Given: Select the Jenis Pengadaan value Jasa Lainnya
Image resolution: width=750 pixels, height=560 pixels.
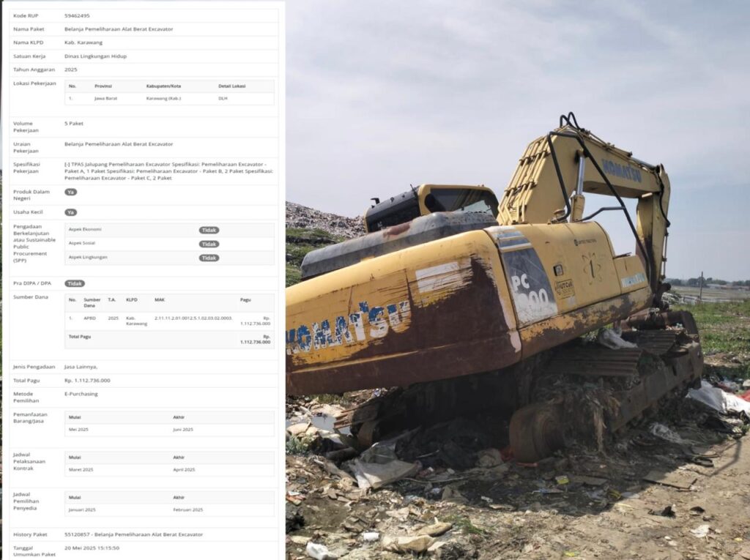Looking at the screenshot, I should click(x=81, y=367).
